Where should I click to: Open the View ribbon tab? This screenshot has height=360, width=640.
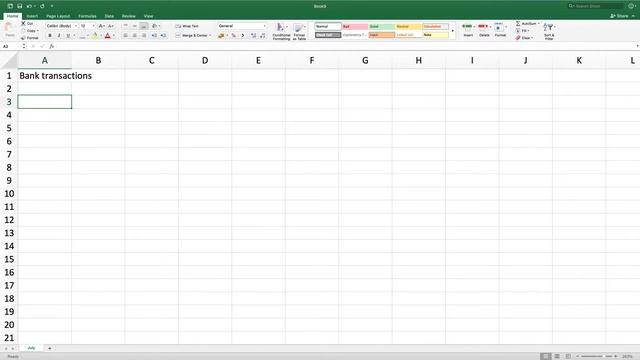point(149,16)
